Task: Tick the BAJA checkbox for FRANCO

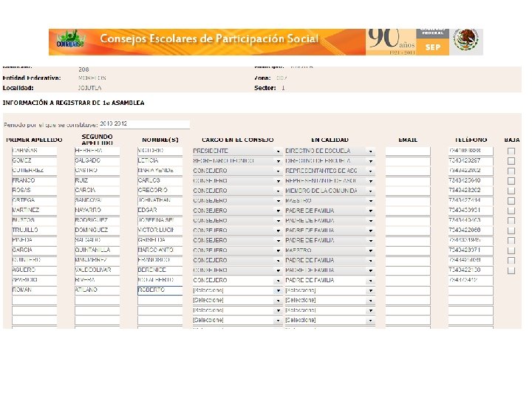Action: [x=511, y=181]
